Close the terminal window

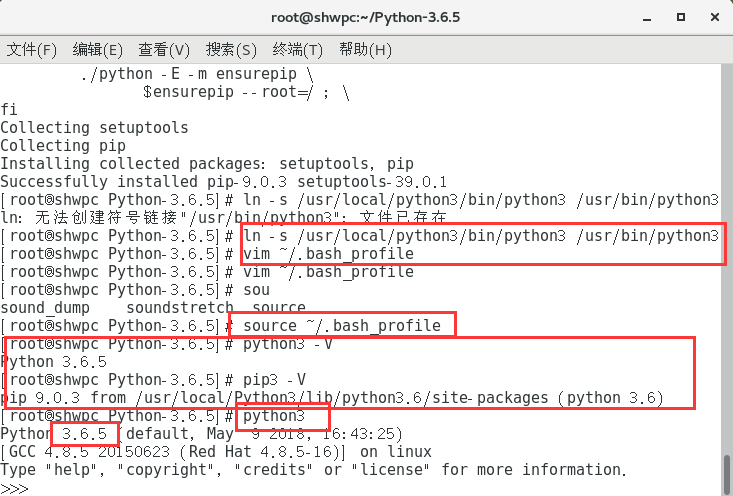[x=714, y=17]
